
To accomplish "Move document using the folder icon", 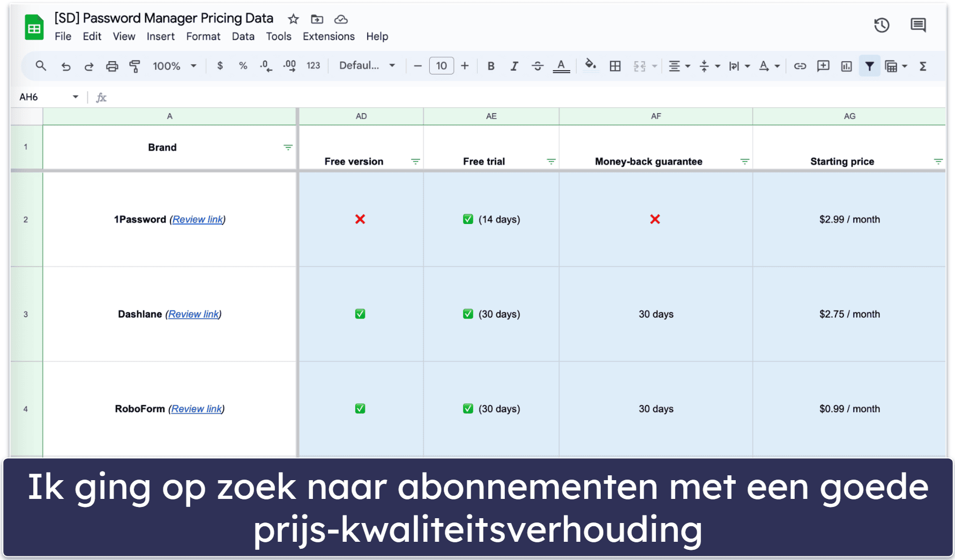I will coord(317,19).
